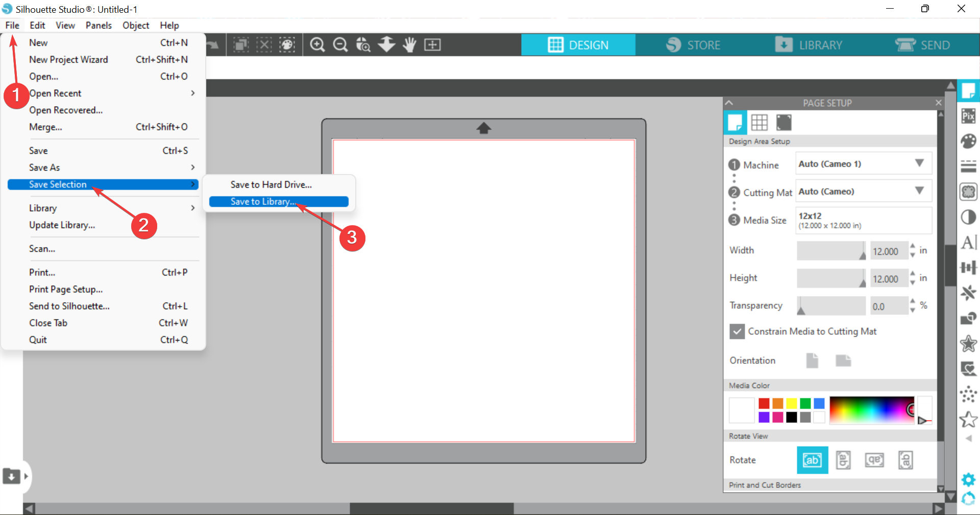980x515 pixels.
Task: Click the Transparency slider track
Action: pyautogui.click(x=831, y=306)
